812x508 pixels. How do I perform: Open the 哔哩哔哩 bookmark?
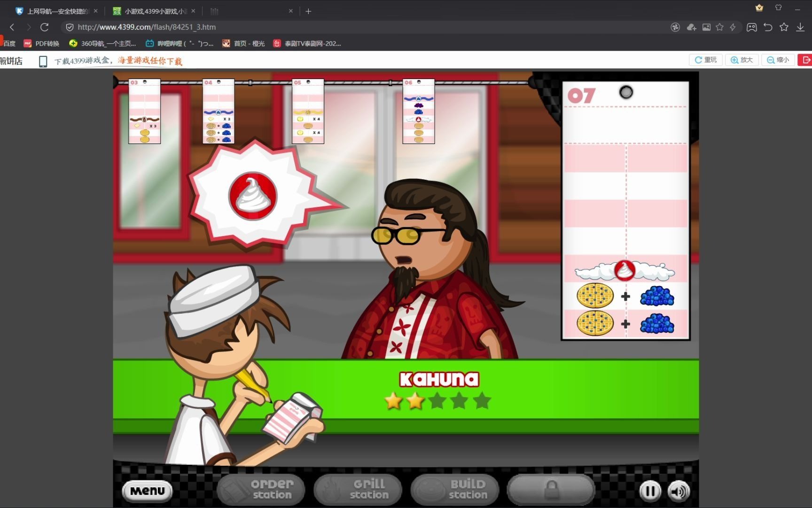coord(180,44)
